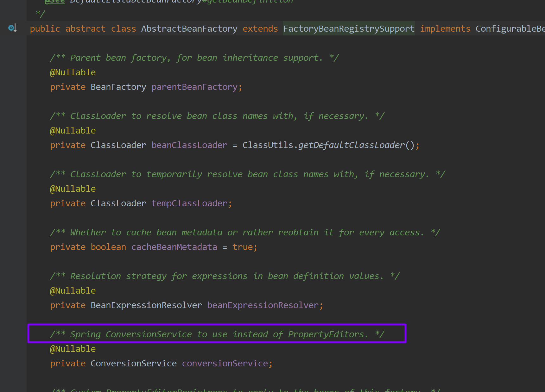Image resolution: width=545 pixels, height=392 pixels.
Task: Click ConversionService type name
Action: 134,364
